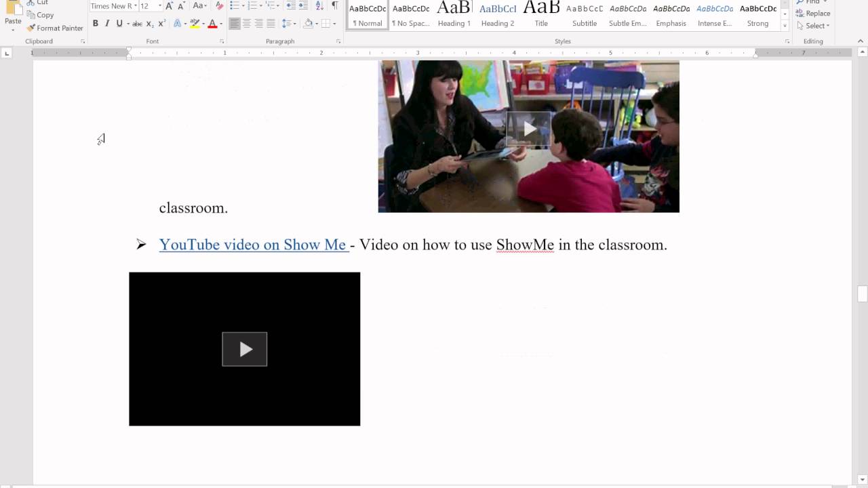868x488 pixels.
Task: Apply the Title style
Action: (541, 14)
